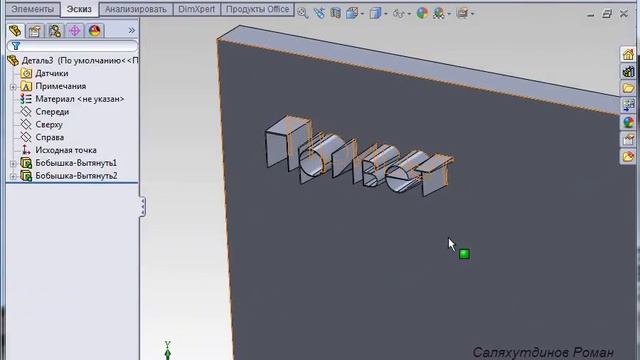Screen dimensions: 640x360
Task: Restore the document window
Action: click(x=607, y=14)
